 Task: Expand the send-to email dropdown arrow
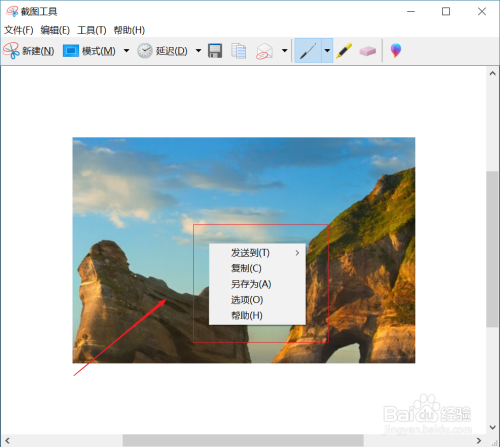point(284,51)
